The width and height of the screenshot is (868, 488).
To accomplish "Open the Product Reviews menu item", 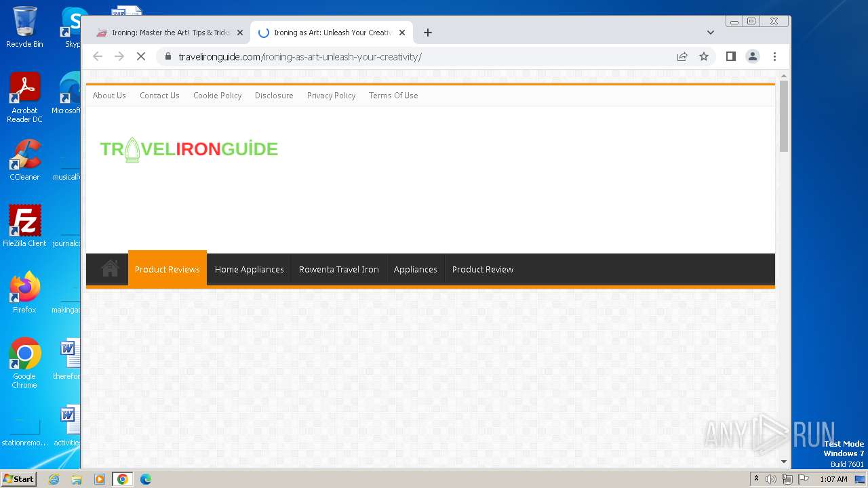I will pyautogui.click(x=167, y=269).
